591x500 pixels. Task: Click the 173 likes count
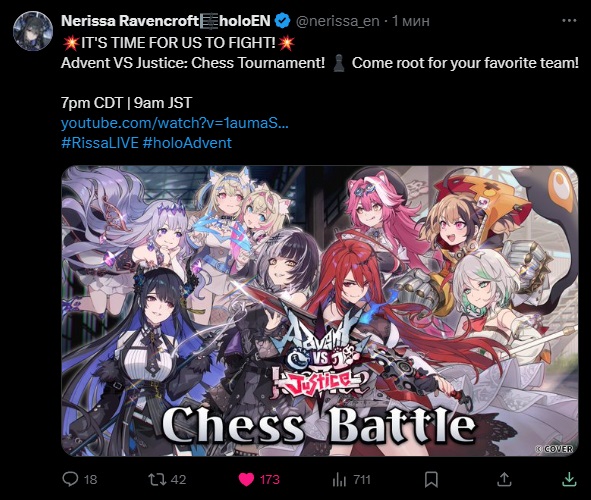(x=270, y=480)
